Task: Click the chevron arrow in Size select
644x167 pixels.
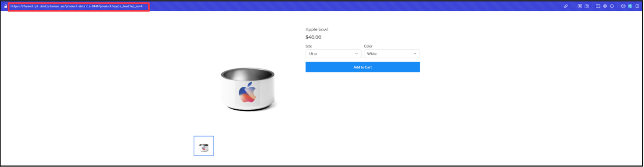Action: [356, 54]
